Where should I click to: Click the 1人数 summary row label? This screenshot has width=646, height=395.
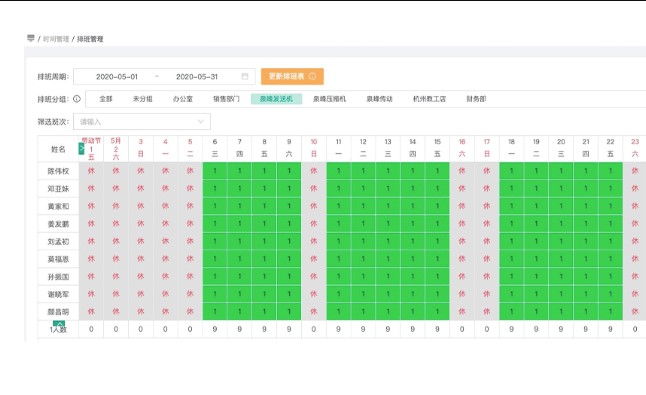pyautogui.click(x=58, y=330)
